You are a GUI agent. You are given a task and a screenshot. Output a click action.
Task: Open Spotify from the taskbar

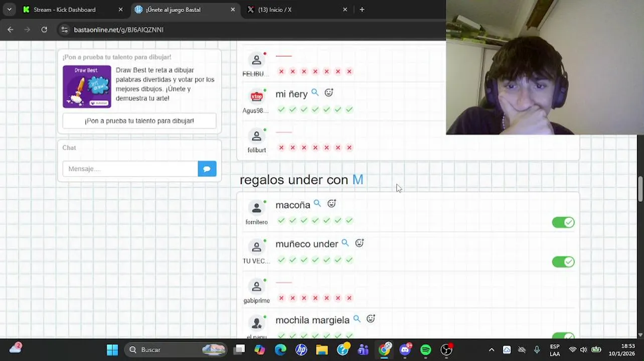point(425,350)
